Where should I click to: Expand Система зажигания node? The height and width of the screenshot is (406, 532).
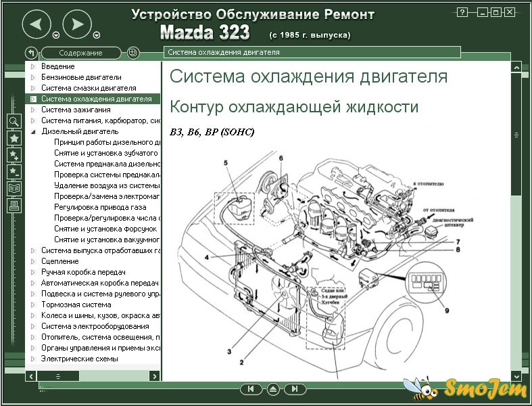pos(33,110)
